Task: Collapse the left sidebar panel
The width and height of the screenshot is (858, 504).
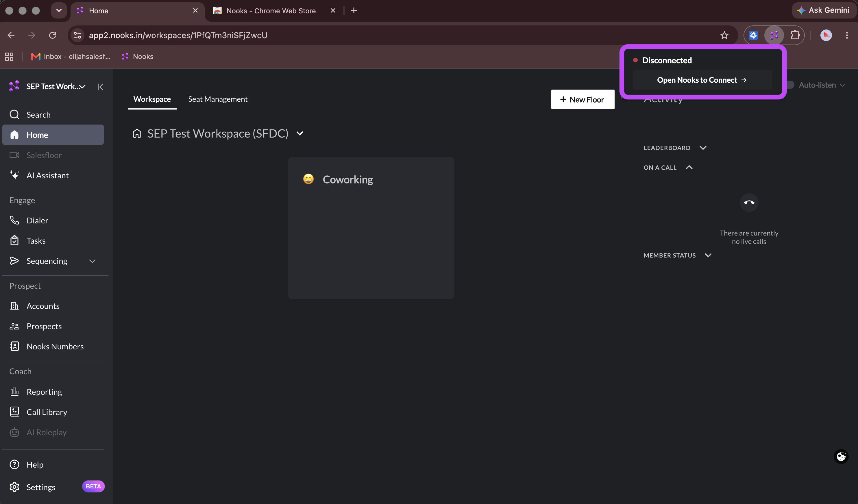Action: pyautogui.click(x=100, y=87)
